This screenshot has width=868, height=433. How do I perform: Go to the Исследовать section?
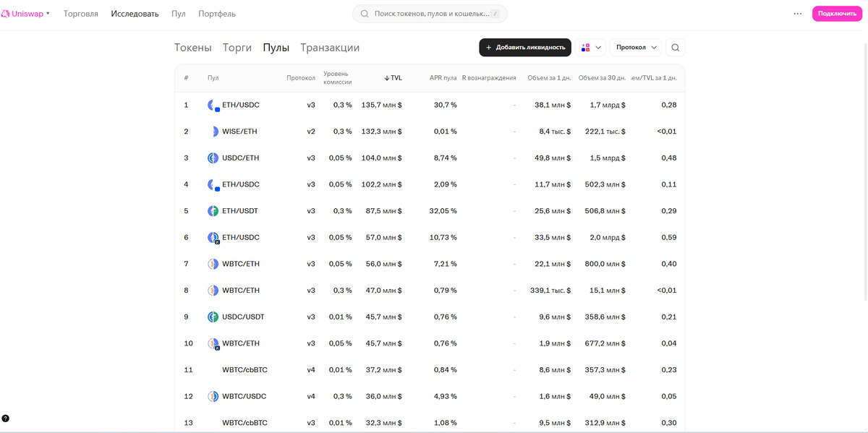135,14
